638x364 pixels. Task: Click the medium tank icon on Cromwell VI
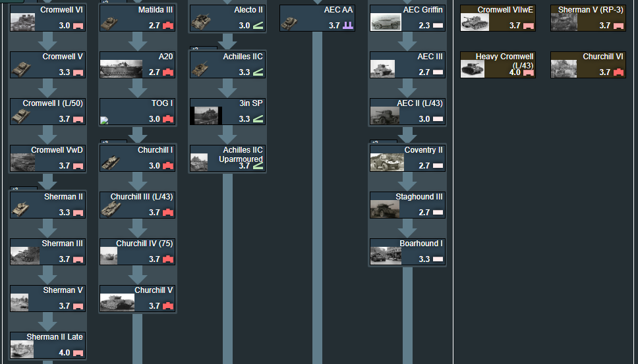click(x=78, y=26)
